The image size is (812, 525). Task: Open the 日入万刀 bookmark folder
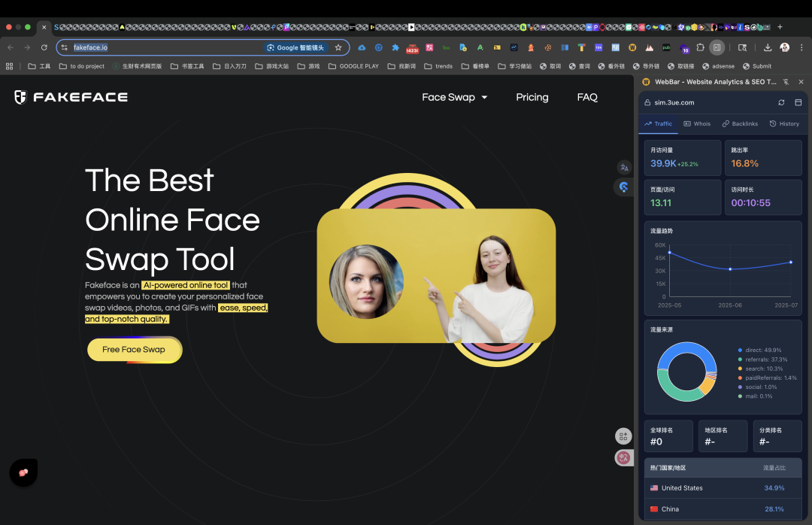point(229,66)
